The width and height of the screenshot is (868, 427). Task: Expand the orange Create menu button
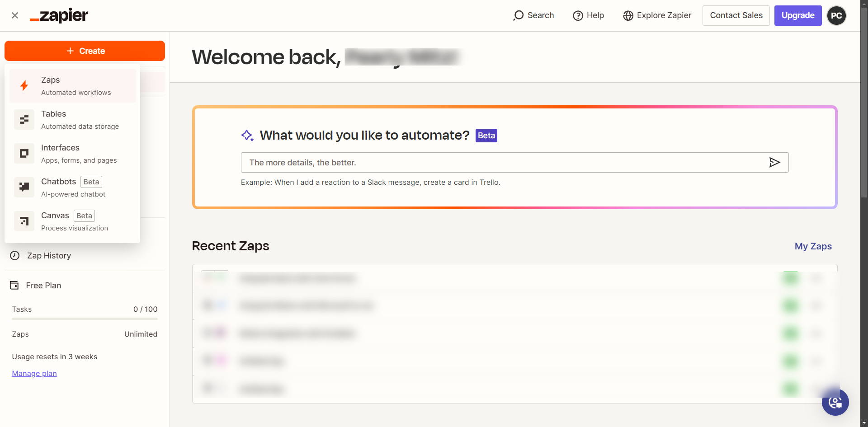85,51
